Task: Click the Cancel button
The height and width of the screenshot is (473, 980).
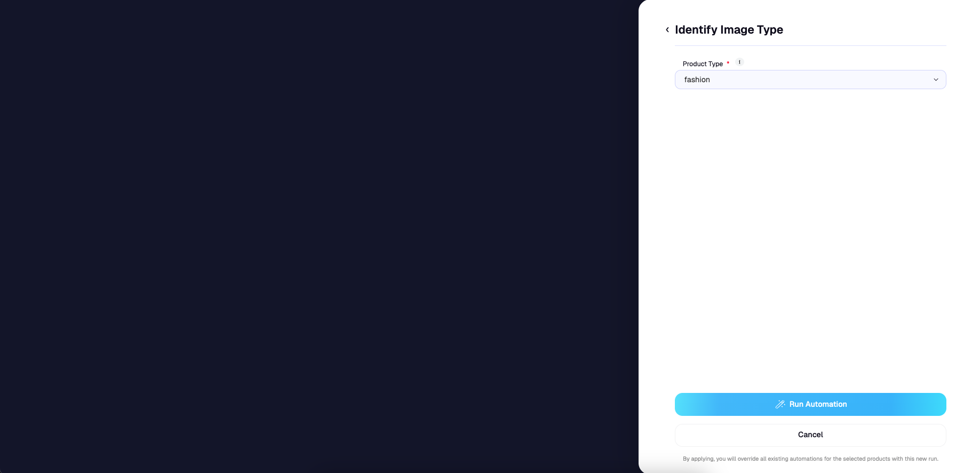Action: [x=810, y=435]
